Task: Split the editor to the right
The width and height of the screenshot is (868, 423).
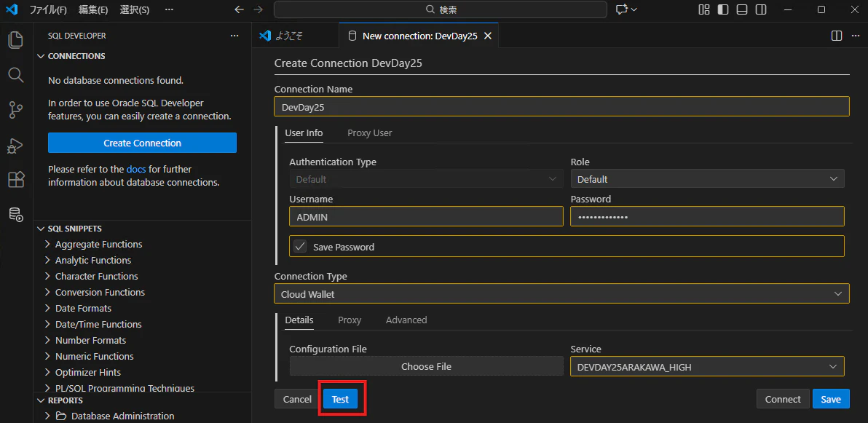Action: click(837, 36)
